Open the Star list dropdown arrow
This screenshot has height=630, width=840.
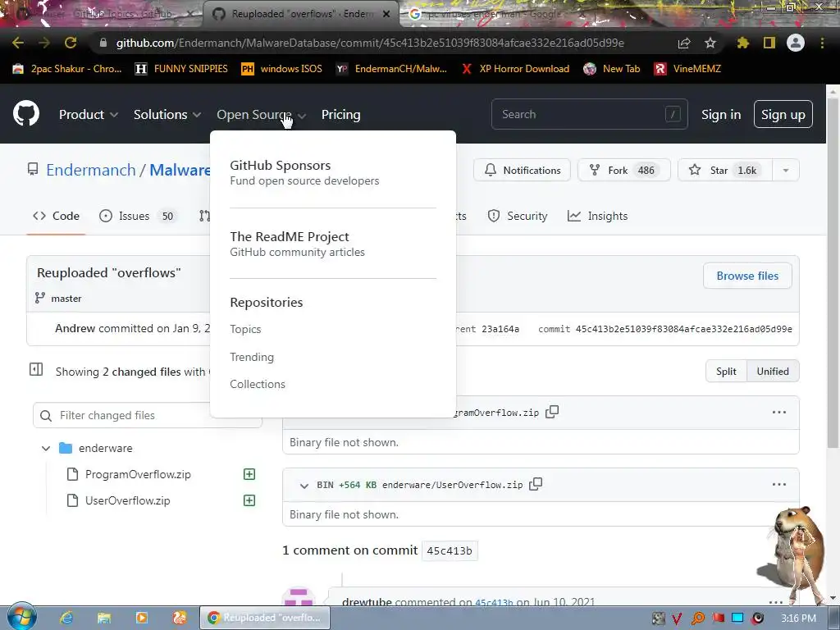[785, 171]
